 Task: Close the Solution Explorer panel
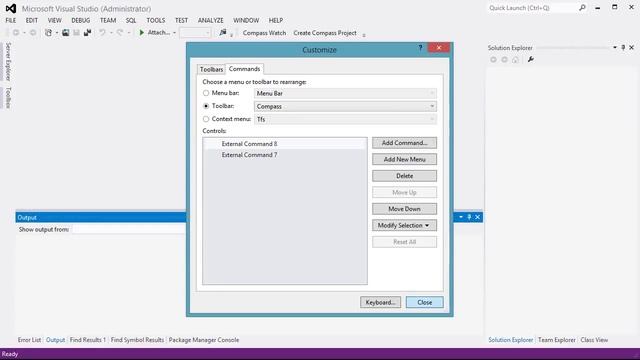click(x=631, y=48)
